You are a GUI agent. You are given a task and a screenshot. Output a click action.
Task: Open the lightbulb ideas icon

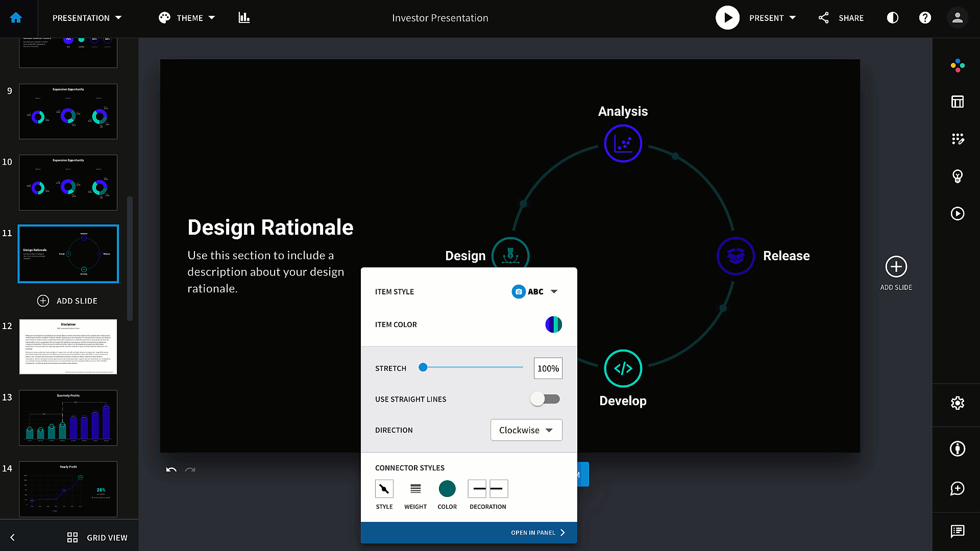pos(958,176)
